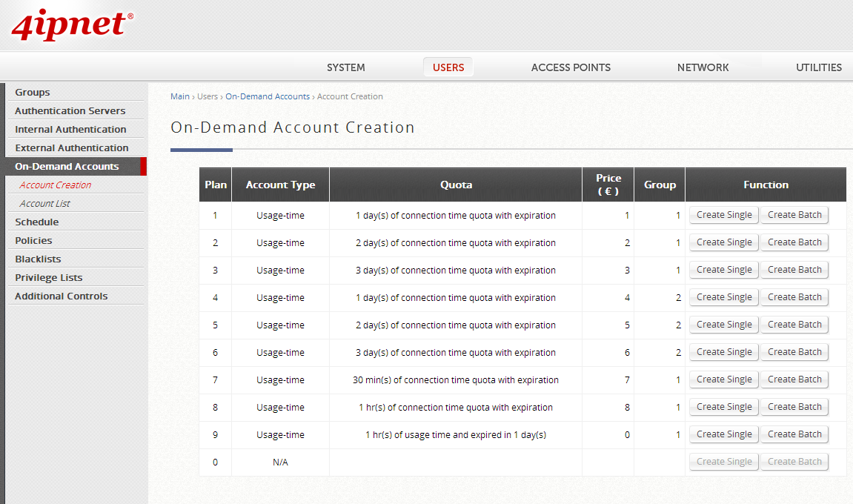Open External Authentication sidebar entry
853x504 pixels.
coord(72,148)
